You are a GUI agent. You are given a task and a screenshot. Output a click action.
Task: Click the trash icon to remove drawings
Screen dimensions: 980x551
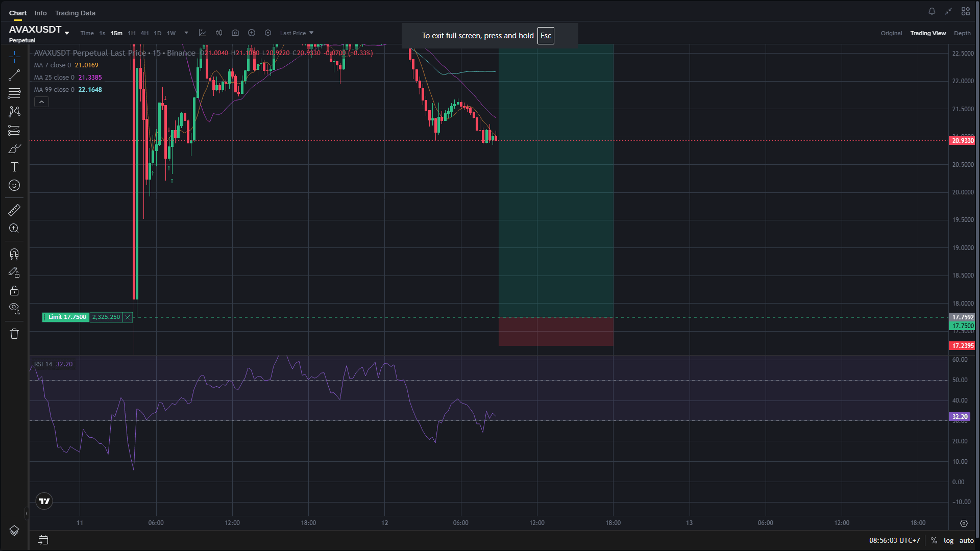tap(14, 334)
